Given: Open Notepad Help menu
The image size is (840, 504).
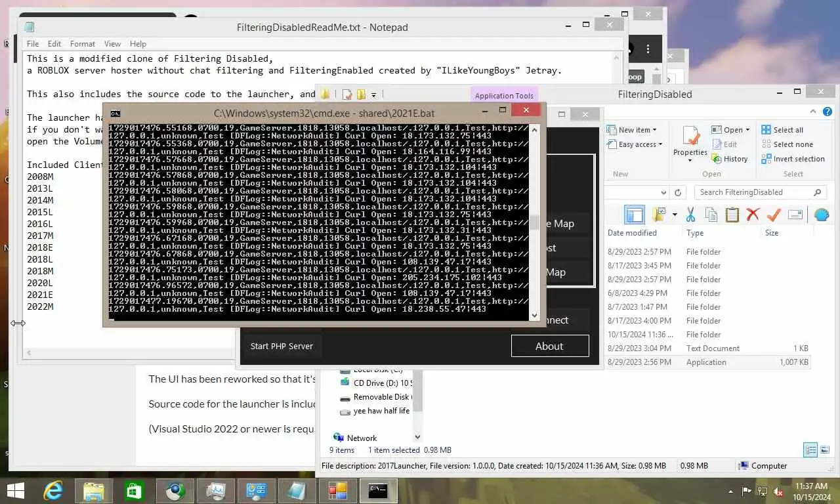Looking at the screenshot, I should click(x=138, y=43).
